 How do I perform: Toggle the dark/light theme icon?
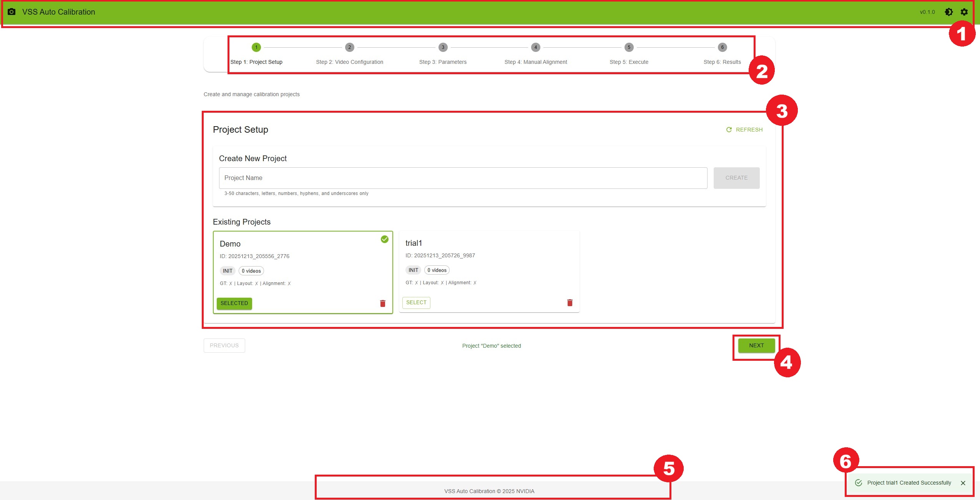[948, 12]
